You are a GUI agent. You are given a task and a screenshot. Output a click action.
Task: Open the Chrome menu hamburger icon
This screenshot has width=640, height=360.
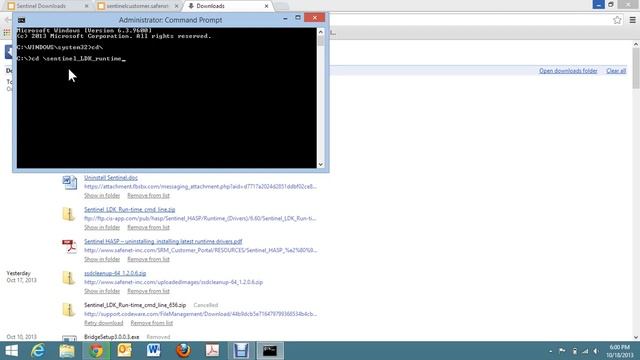[632, 20]
